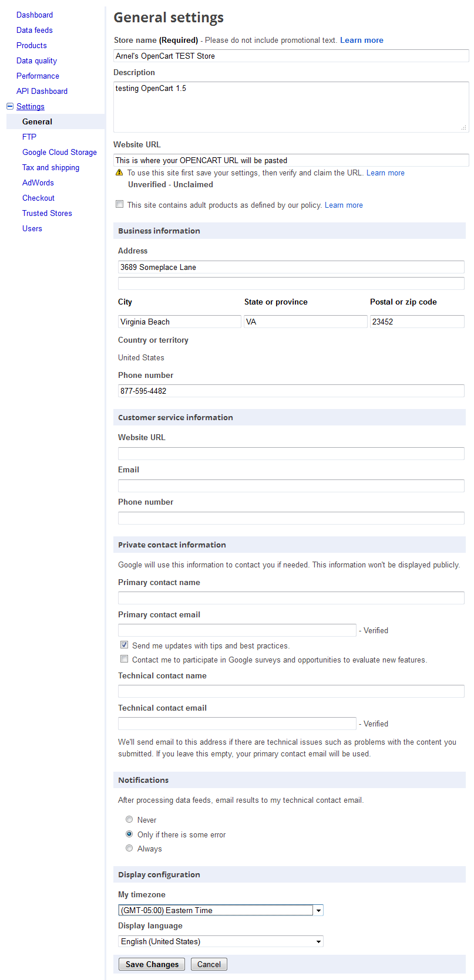Click the Description textarea resize handle
474x980 pixels.
click(463, 127)
